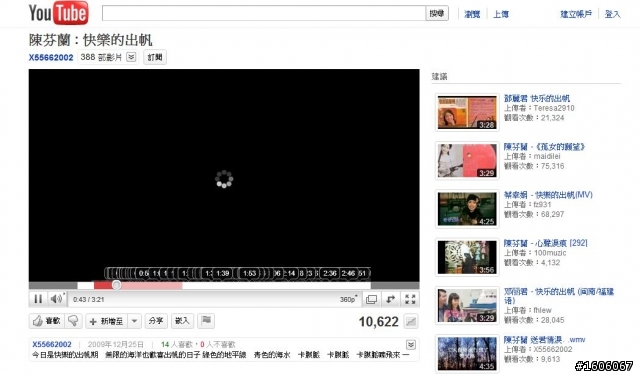Expand the video description arrow
The width and height of the screenshot is (640, 374).
pos(411,345)
